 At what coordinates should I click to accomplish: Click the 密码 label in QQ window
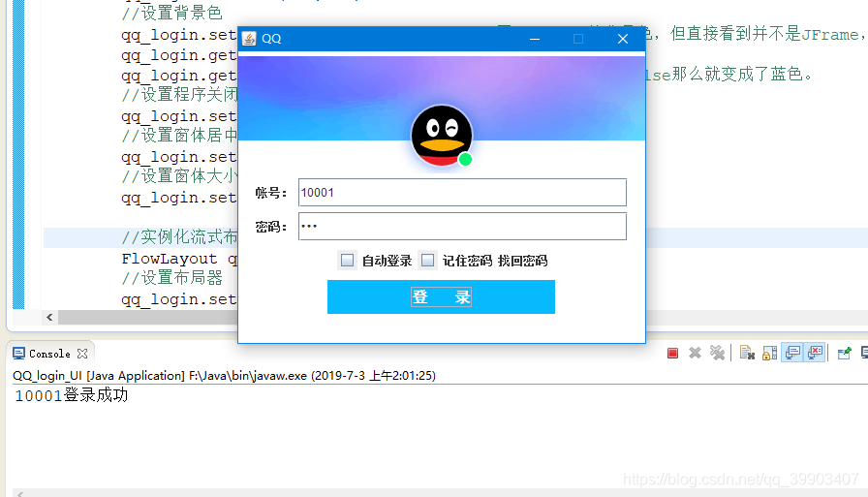270,227
